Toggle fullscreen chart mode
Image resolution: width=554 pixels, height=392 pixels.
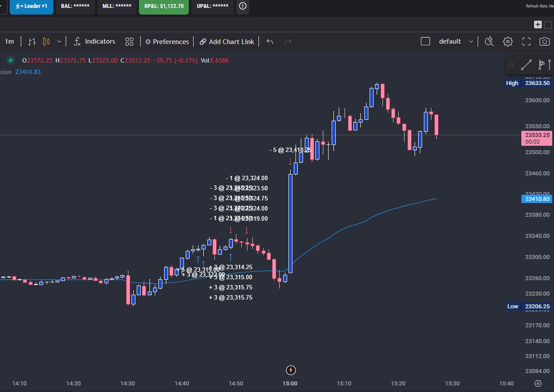click(526, 42)
